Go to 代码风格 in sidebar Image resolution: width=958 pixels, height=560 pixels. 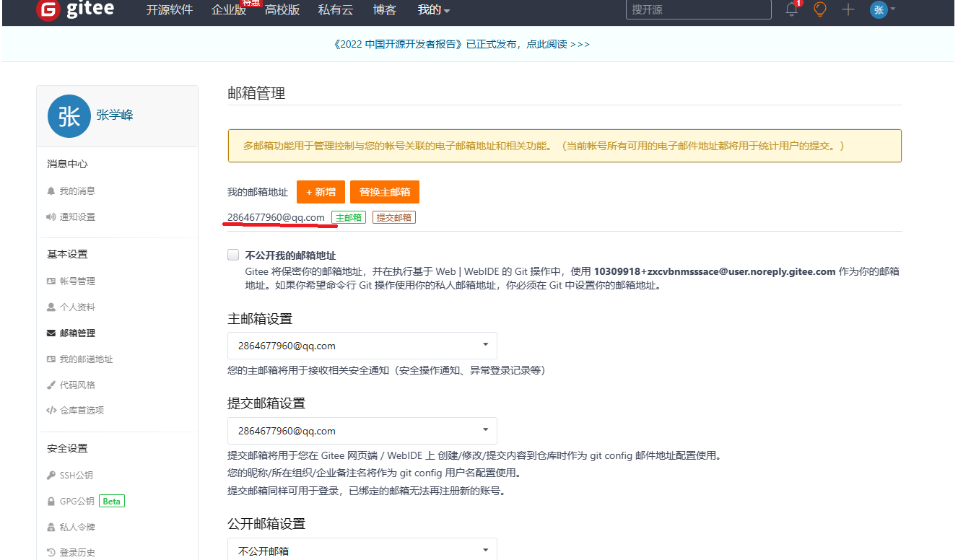pos(77,385)
